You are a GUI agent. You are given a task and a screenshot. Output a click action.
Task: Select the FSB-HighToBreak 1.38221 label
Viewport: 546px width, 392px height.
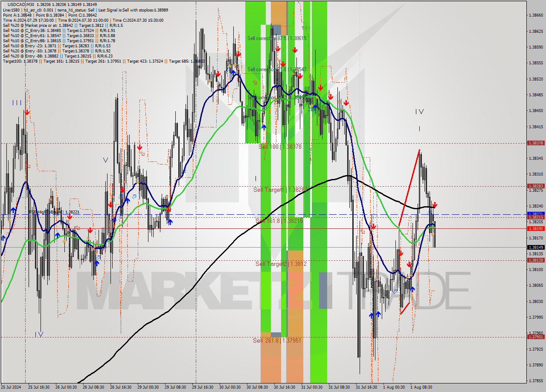click(54, 212)
